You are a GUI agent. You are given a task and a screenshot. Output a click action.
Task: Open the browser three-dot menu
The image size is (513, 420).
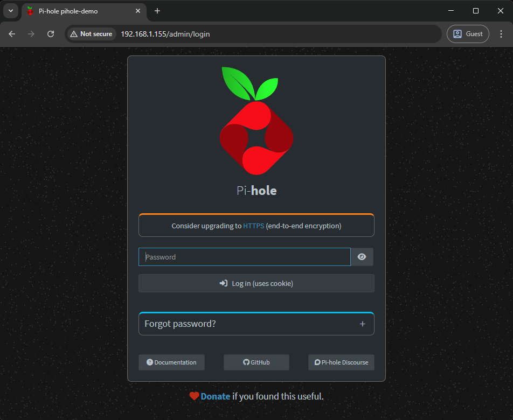coord(501,34)
